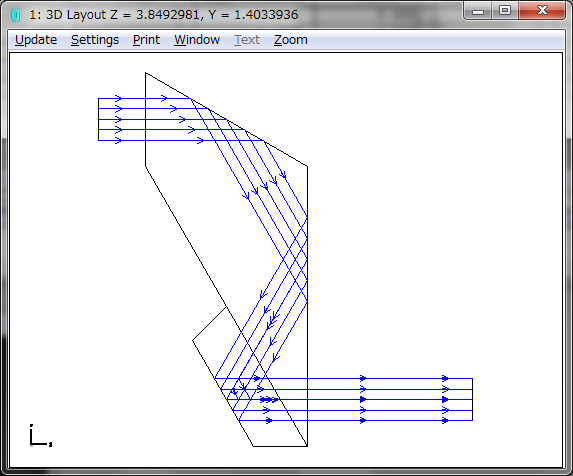Click the bottom outgoing horizontal ray
This screenshot has width=573, height=476.
pyautogui.click(x=356, y=420)
